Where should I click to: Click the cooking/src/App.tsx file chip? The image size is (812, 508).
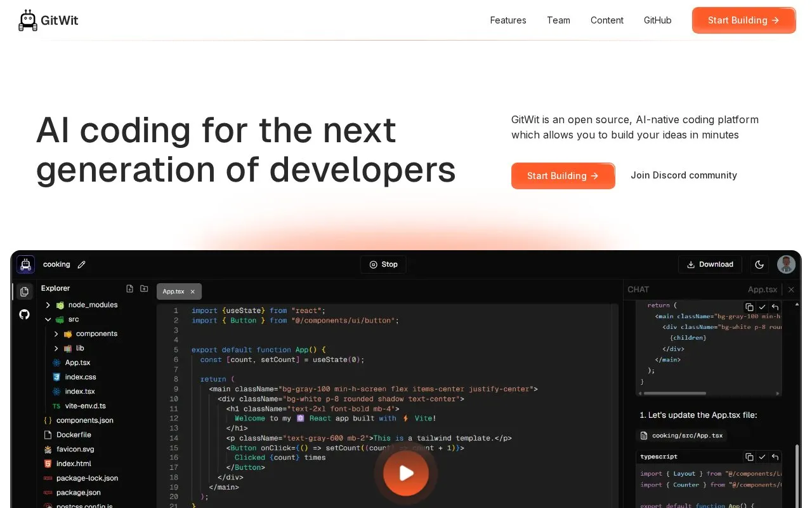coord(682,436)
